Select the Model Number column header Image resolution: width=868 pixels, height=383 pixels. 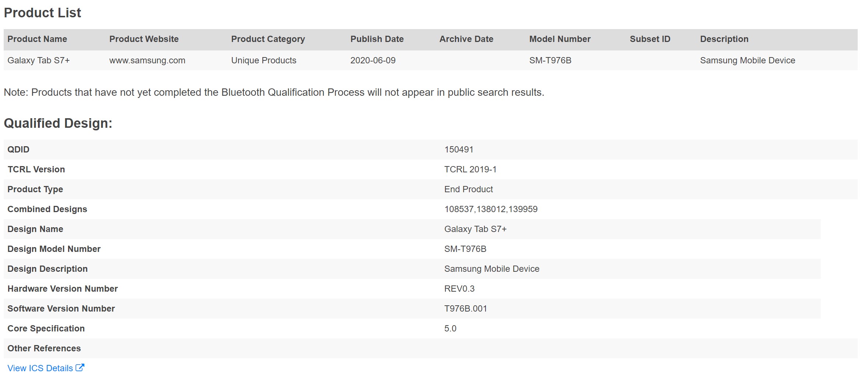560,39
